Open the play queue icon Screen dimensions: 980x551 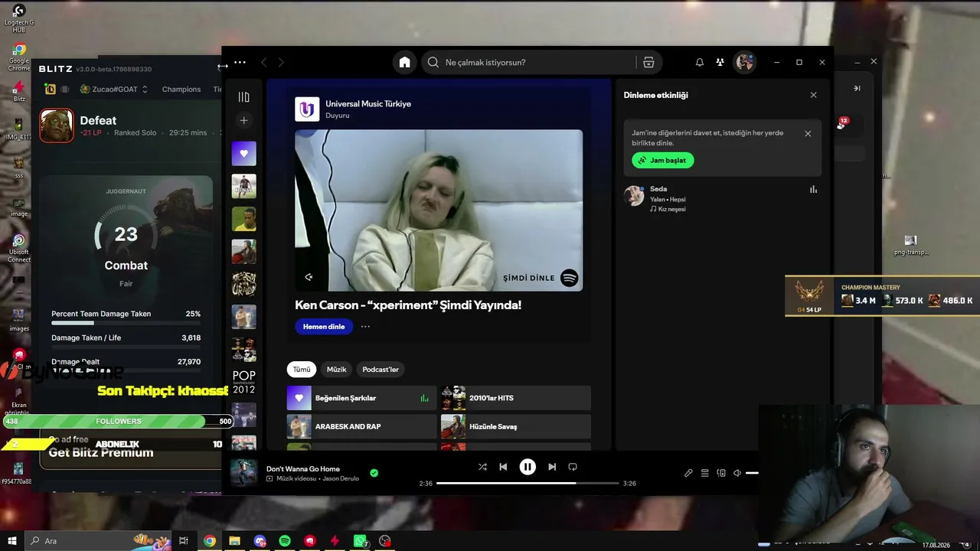click(x=704, y=473)
